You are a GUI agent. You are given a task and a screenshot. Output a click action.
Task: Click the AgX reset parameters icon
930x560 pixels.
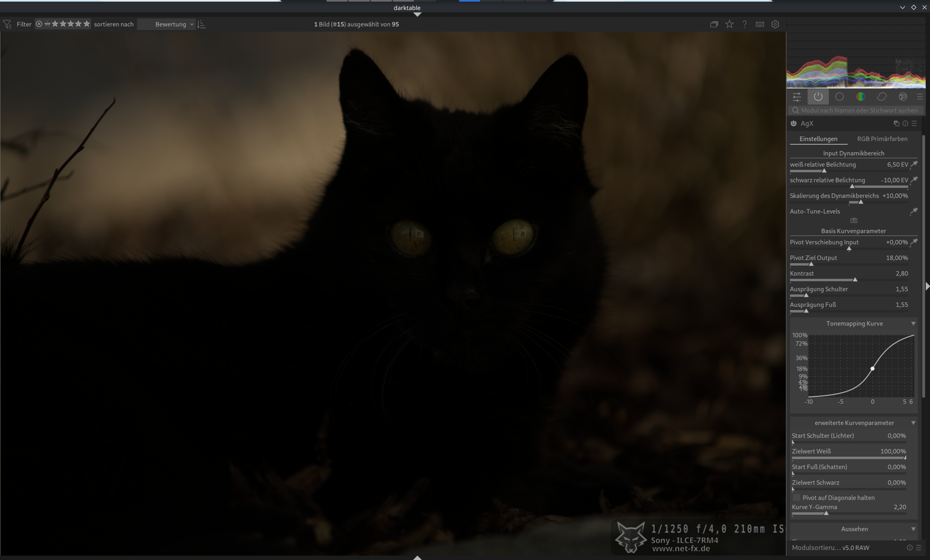pyautogui.click(x=905, y=123)
